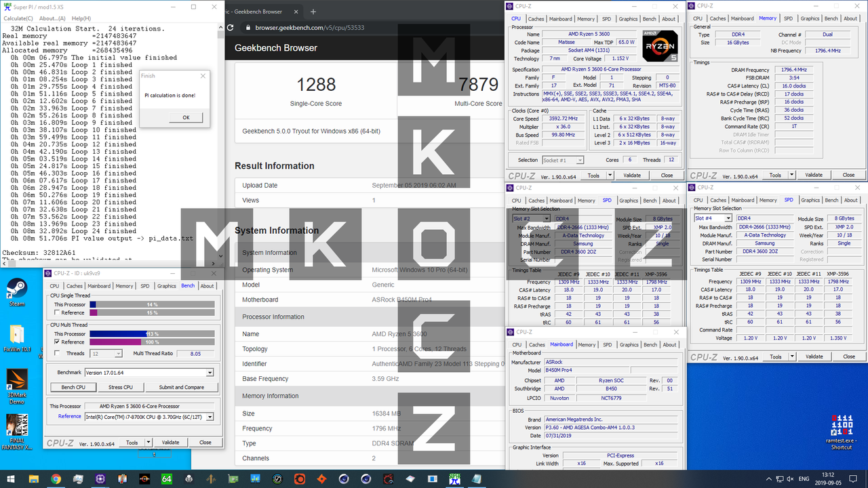
Task: Open Windows Start menu
Action: (x=12, y=479)
